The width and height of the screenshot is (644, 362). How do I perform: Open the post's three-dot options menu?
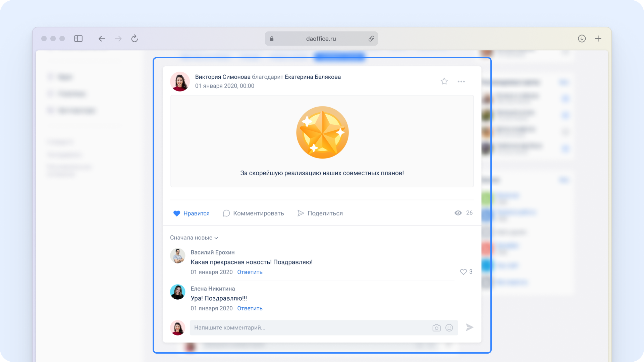tap(461, 81)
